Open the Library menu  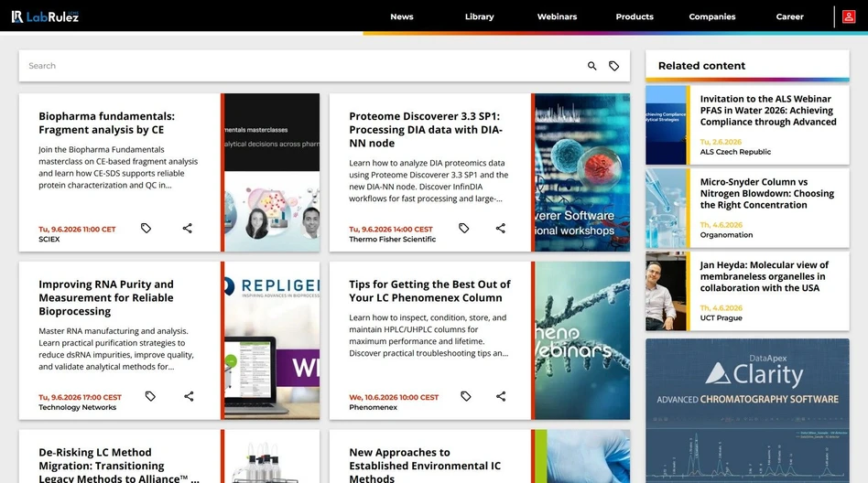tap(480, 16)
